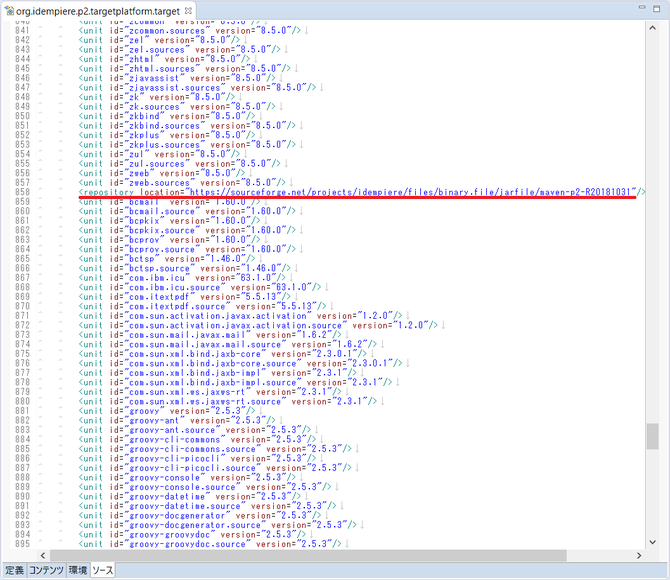The height and width of the screenshot is (580, 670).
Task: Switch to the 定義 tab
Action: (15, 570)
